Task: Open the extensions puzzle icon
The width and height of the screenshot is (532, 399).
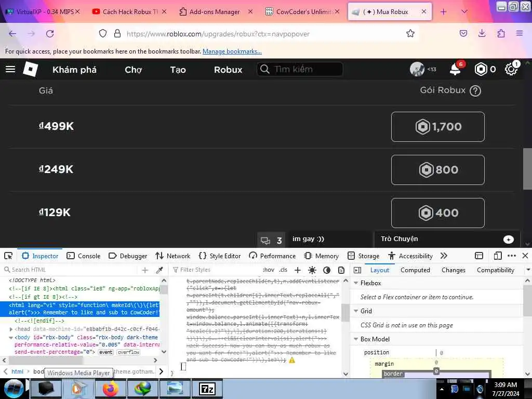Action: (x=501, y=33)
